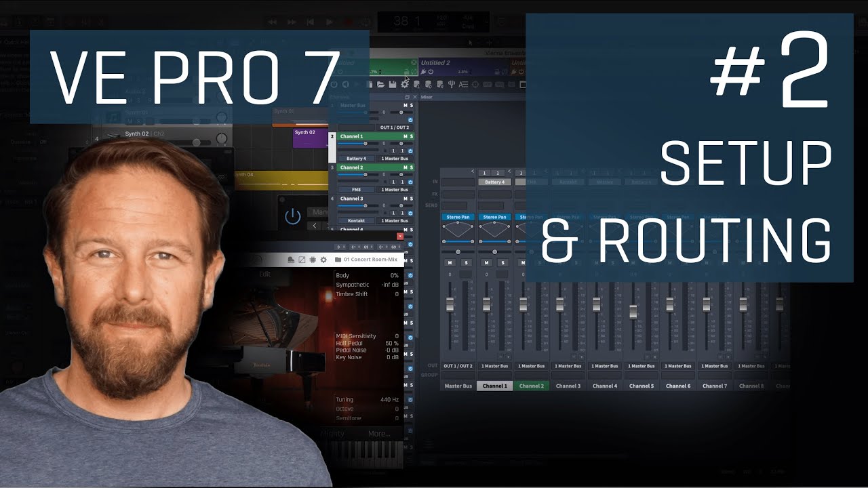The width and height of the screenshot is (868, 488).
Task: Click diagonal square icon in piano plugin header
Action: point(302,260)
